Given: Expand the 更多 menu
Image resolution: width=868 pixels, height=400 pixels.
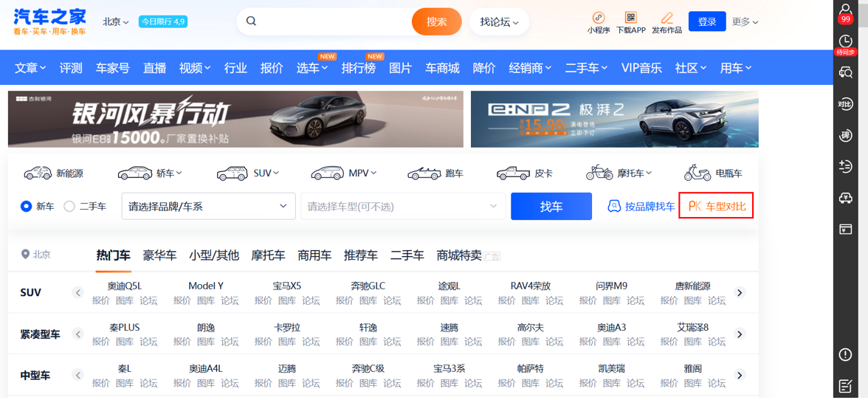Looking at the screenshot, I should coord(745,21).
